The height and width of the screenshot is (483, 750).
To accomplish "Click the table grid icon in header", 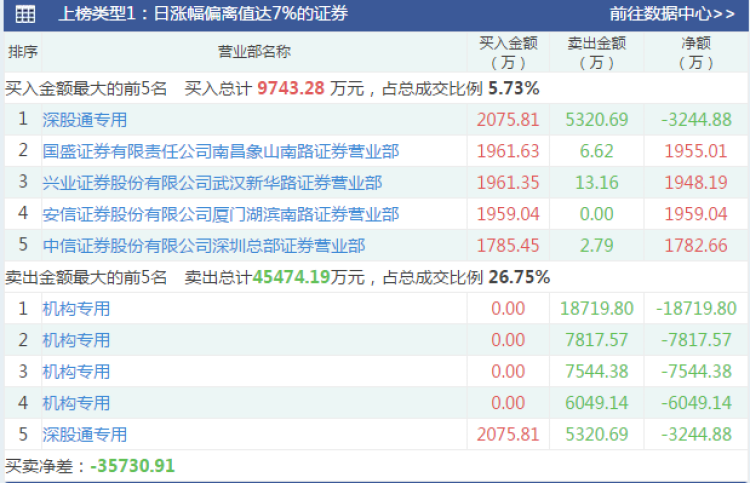I will pos(25,14).
